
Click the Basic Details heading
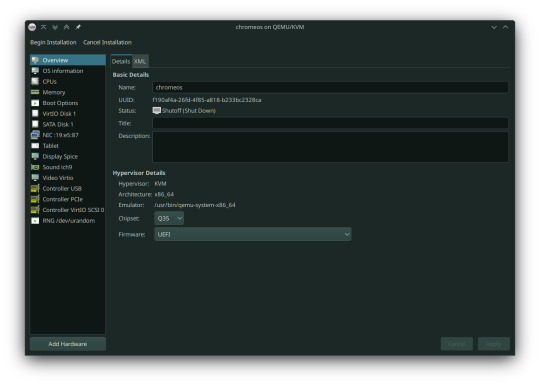click(x=131, y=75)
